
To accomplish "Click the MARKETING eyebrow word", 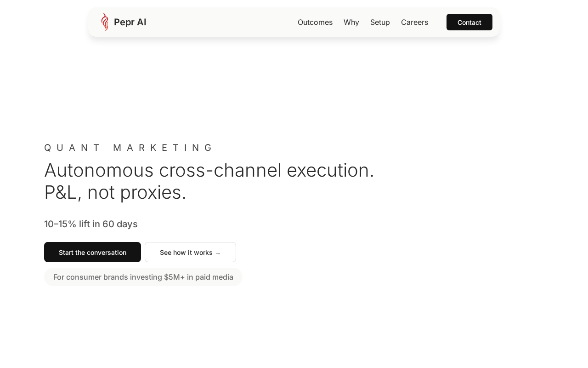I will click(163, 148).
